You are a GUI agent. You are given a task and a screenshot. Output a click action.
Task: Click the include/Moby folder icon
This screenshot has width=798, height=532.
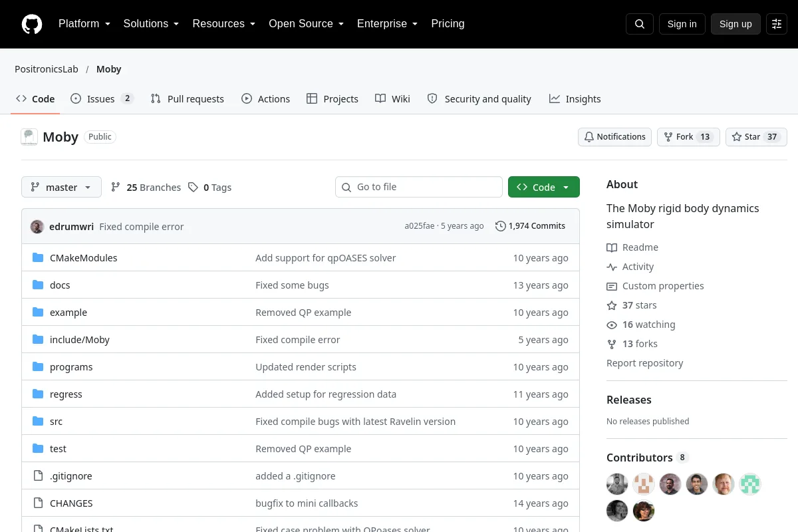click(x=38, y=340)
